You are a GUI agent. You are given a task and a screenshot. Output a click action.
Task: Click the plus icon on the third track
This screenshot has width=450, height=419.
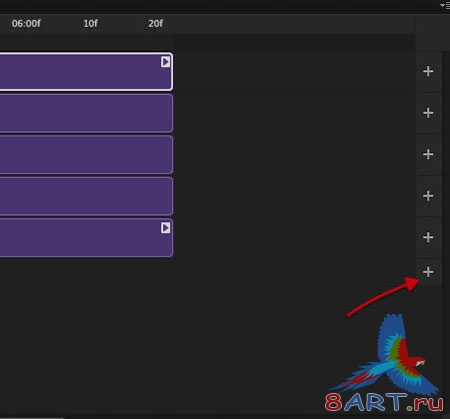click(428, 154)
